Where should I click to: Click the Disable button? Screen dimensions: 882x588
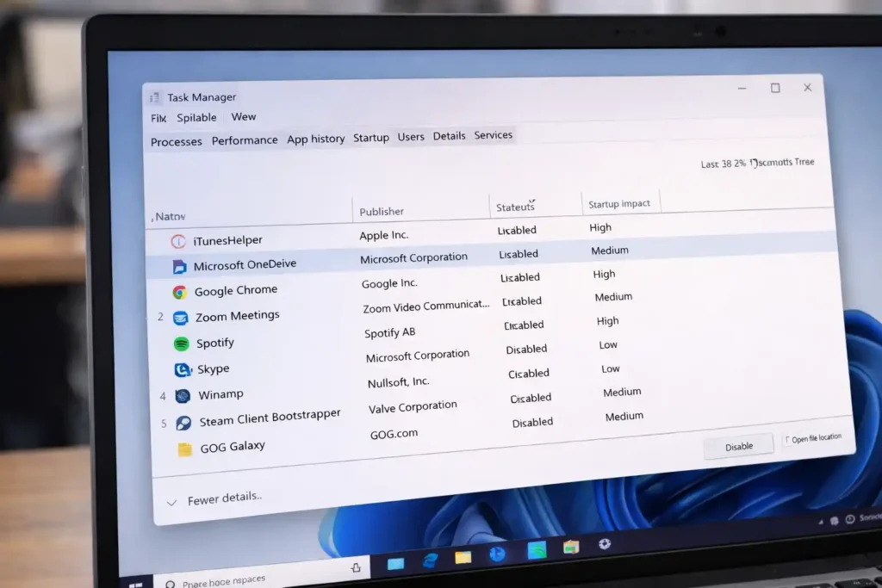click(x=738, y=446)
